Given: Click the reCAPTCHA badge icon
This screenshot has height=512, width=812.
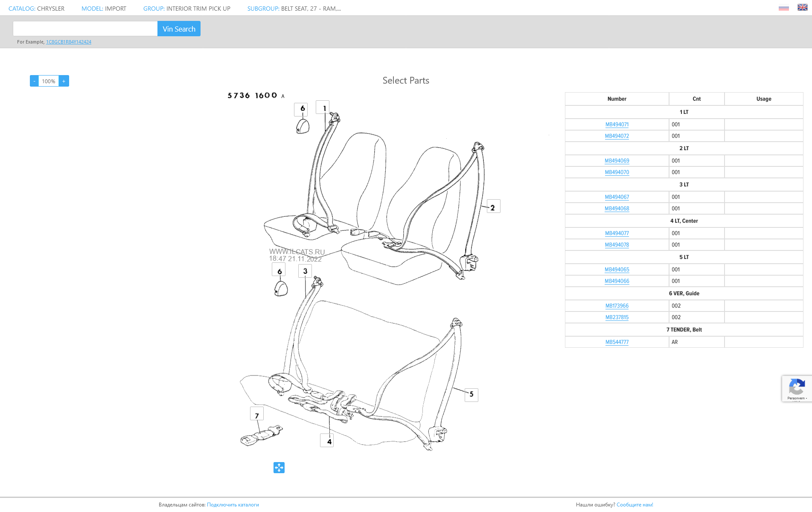Looking at the screenshot, I should click(x=796, y=388).
